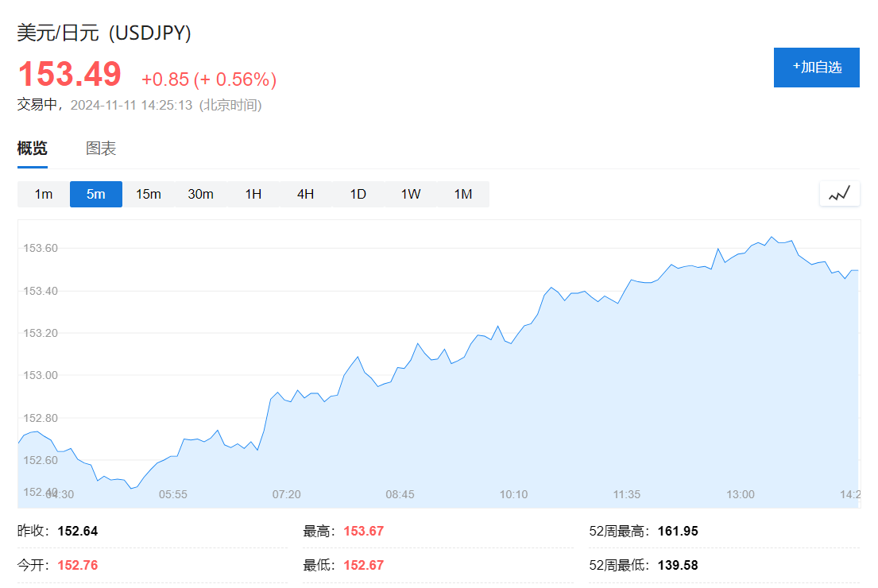Choose the 30m chart interval
Image resolution: width=878 pixels, height=588 pixels.
coord(200,194)
